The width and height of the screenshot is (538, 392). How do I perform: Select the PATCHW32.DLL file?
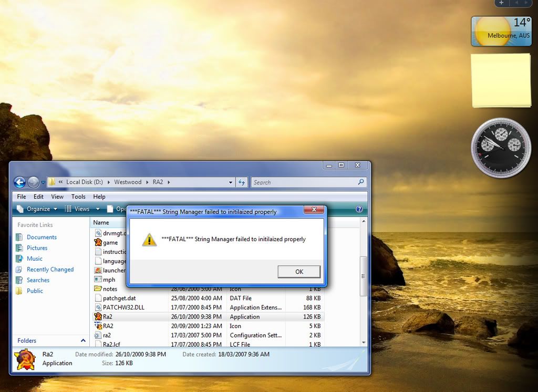pos(123,307)
